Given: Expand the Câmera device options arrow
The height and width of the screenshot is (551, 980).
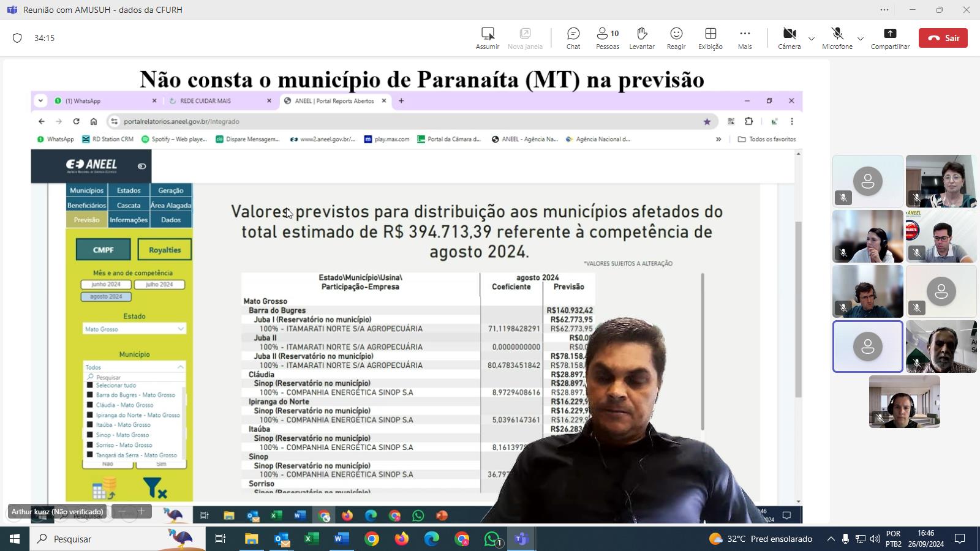Looking at the screenshot, I should coord(812,39).
